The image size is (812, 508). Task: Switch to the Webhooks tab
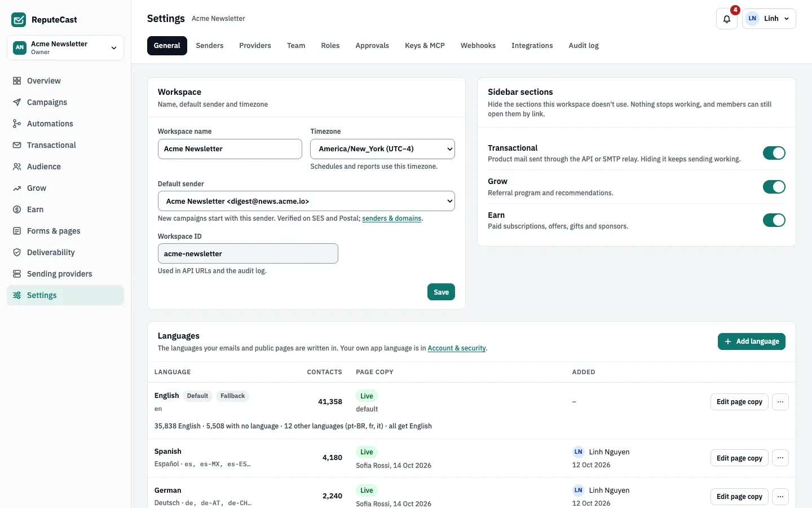(x=478, y=46)
